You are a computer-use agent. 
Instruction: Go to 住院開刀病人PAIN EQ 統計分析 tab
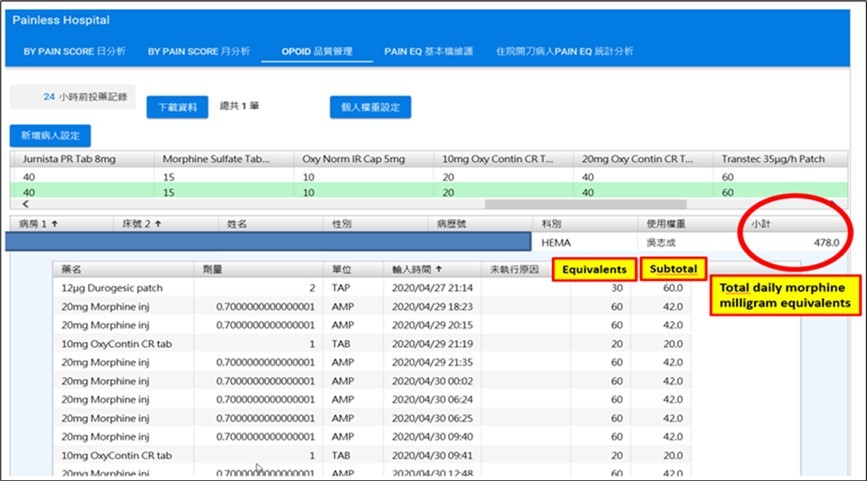[564, 51]
